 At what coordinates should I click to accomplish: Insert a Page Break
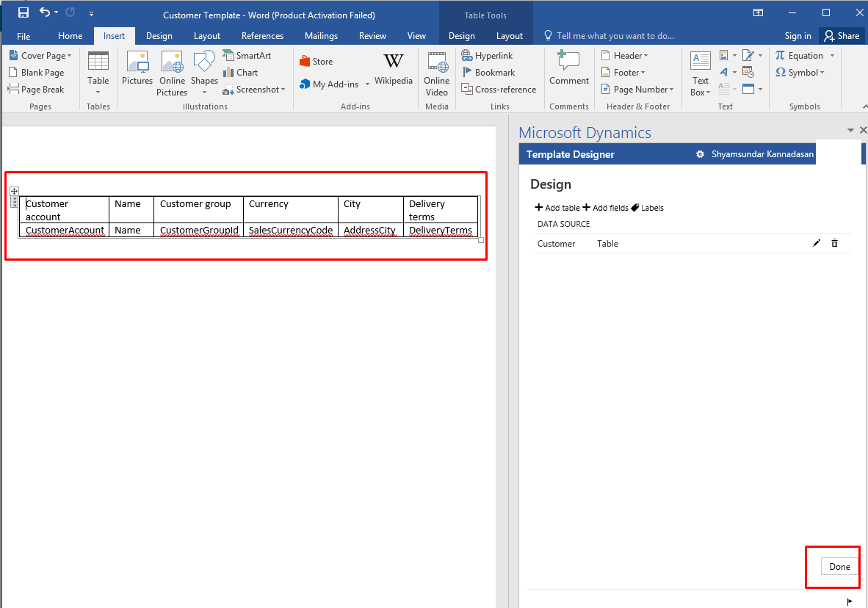[x=37, y=89]
